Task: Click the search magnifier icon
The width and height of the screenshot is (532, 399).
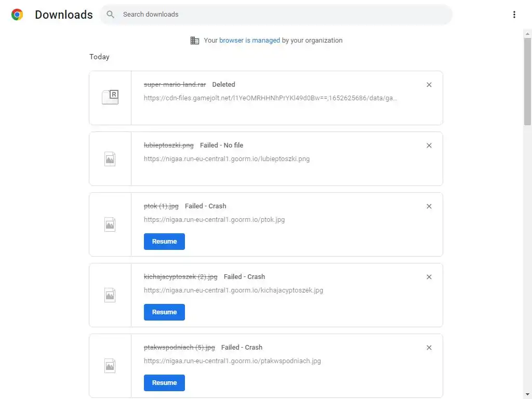Action: pyautogui.click(x=110, y=15)
